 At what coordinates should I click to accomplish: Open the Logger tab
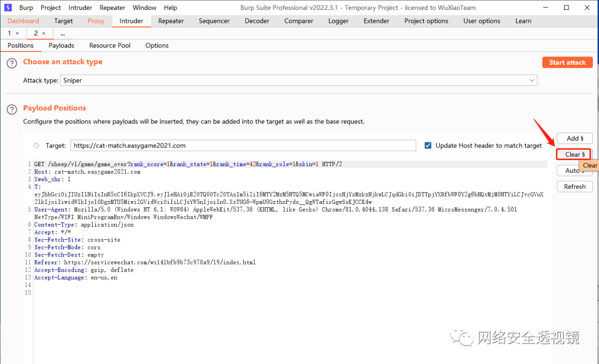click(x=338, y=21)
